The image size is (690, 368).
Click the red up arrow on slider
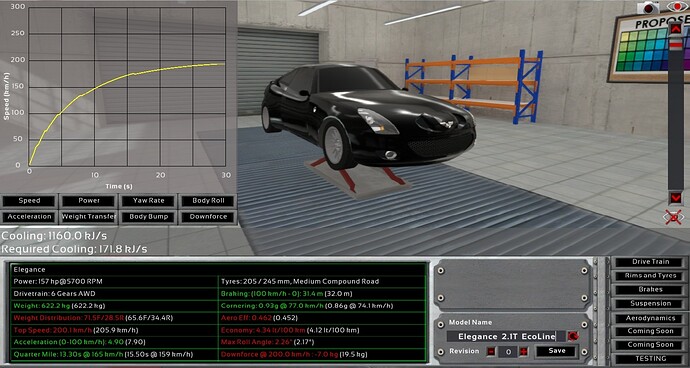point(675,29)
